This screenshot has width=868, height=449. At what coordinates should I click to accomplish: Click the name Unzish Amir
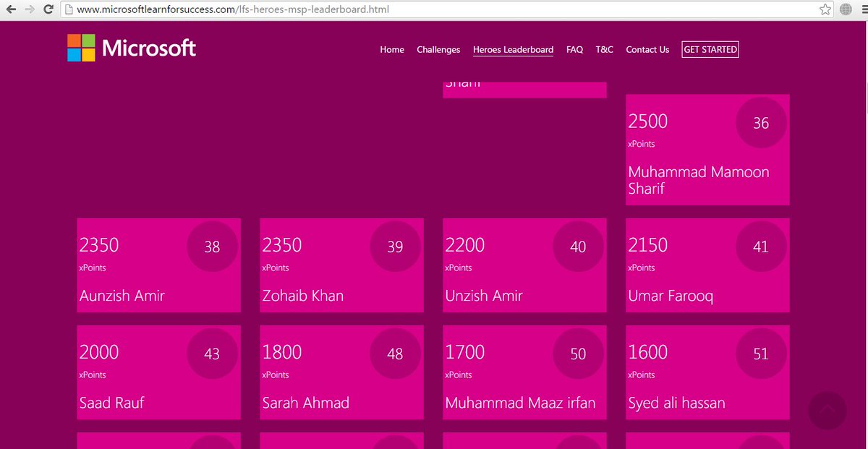[484, 296]
